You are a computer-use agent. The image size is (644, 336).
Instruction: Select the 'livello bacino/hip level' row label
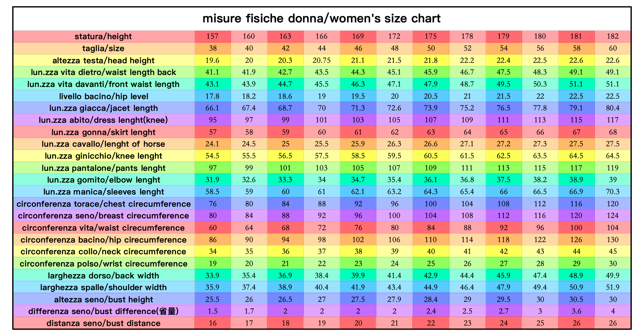[x=103, y=96]
